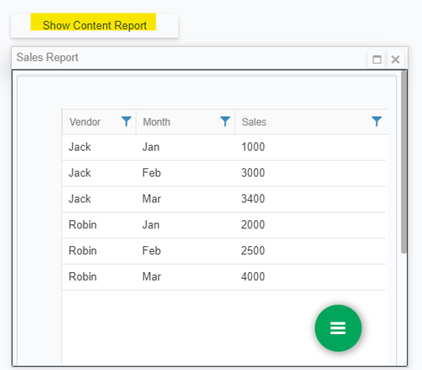Select the Jack Jan row
Screen dimensions: 422x370
(224, 147)
